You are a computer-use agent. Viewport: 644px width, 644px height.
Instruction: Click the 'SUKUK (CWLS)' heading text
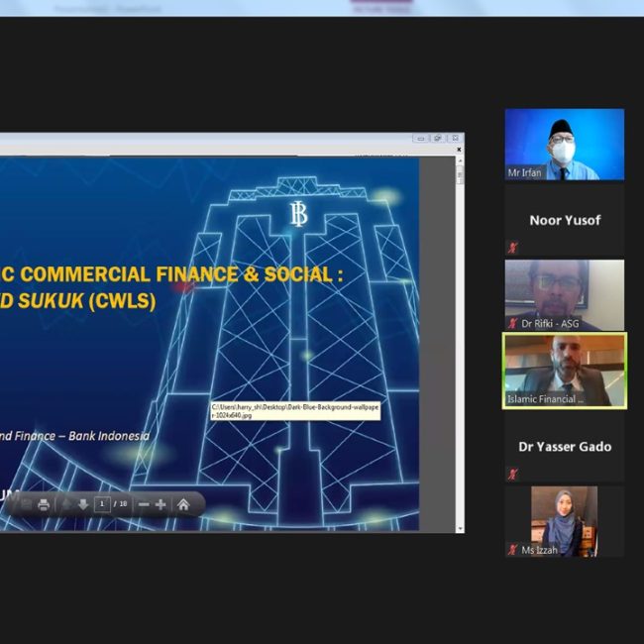(86, 300)
